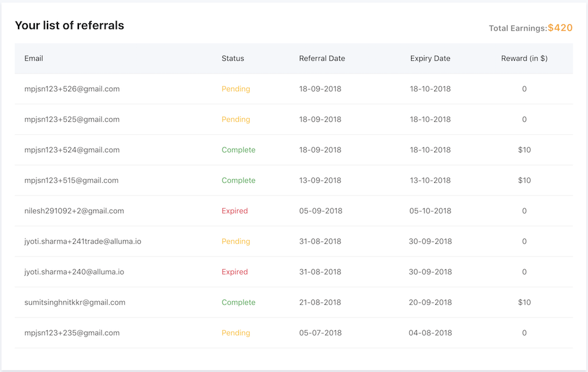Click the Expiry Date column header
Viewport: 588px width, 372px height.
[430, 59]
